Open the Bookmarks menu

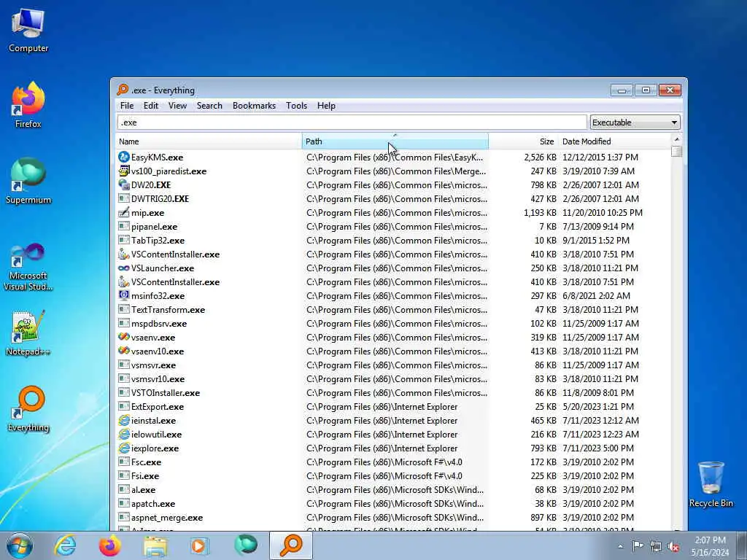tap(254, 106)
